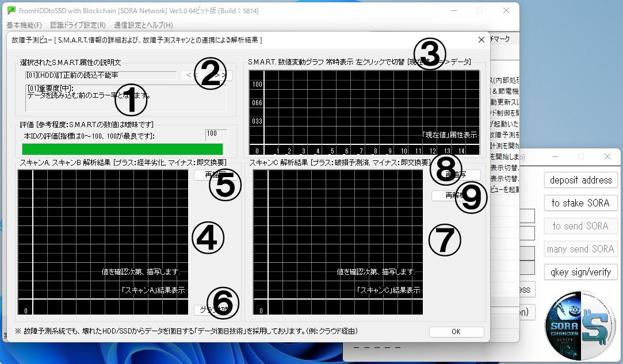Click the qkey sign/verify button
This screenshot has width=623, height=364.
tap(580, 272)
